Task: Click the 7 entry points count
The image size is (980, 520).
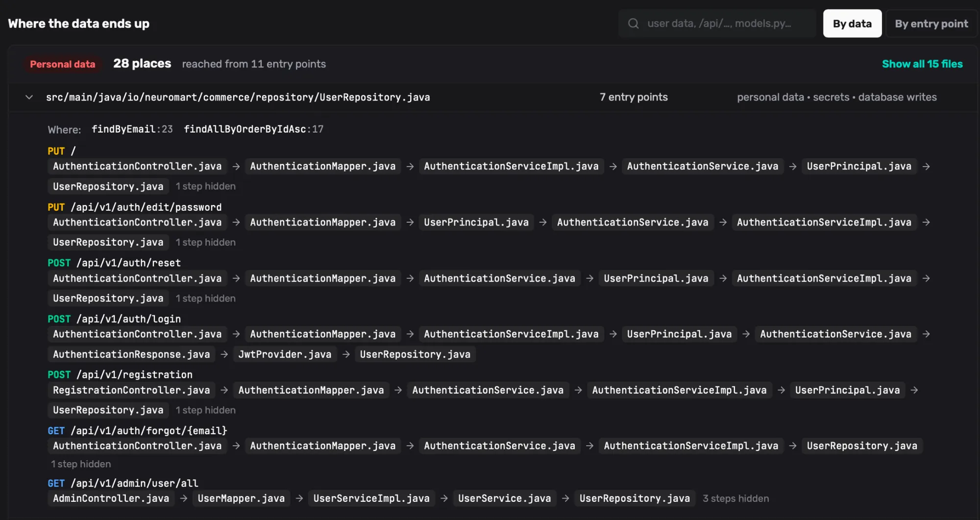Action: coord(634,97)
